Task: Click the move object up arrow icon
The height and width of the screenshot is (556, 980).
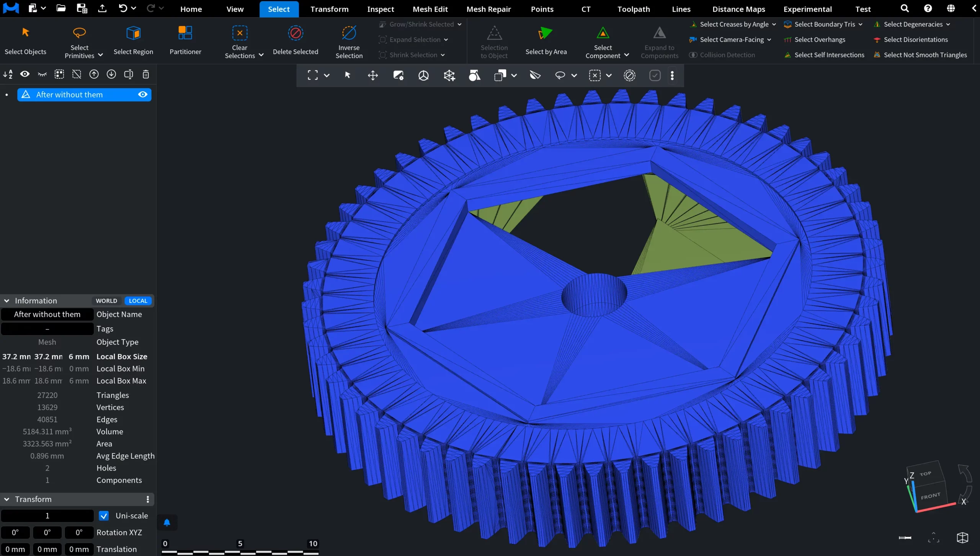Action: 94,74
